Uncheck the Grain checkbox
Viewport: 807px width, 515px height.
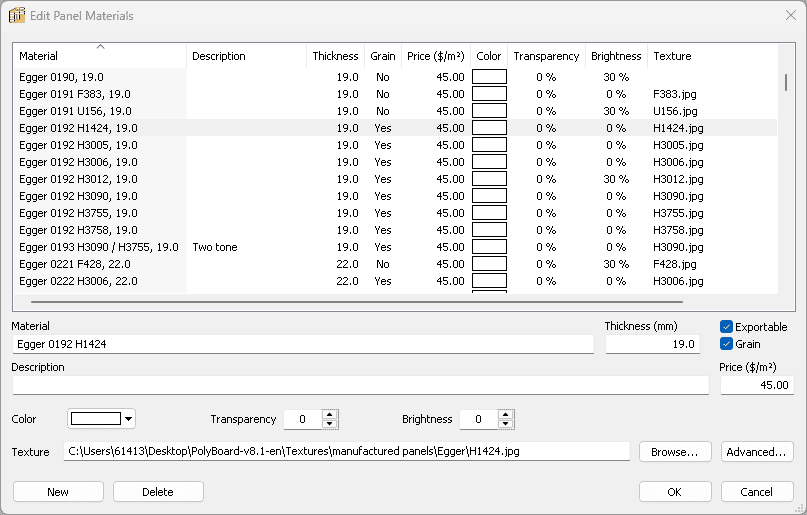point(727,344)
